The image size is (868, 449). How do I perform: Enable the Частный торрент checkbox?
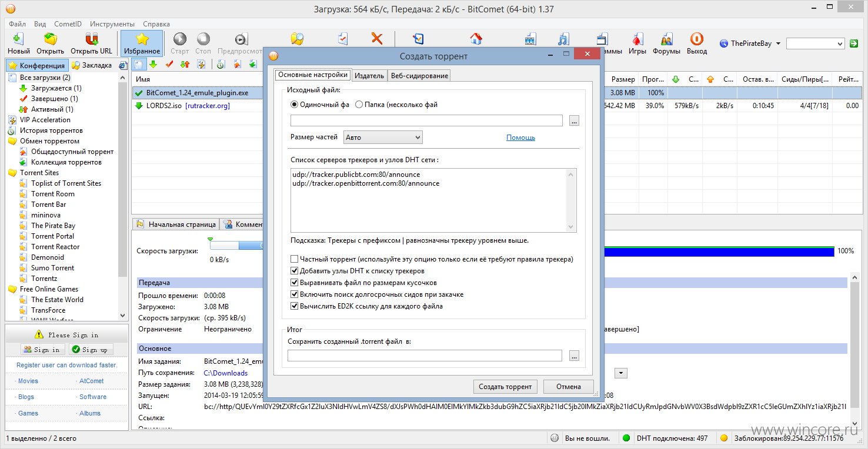[x=294, y=259]
